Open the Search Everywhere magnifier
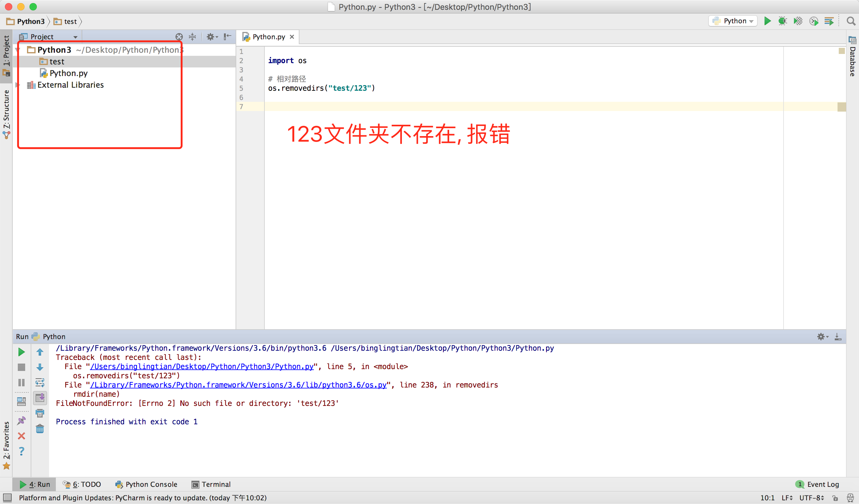Viewport: 859px width, 504px height. [851, 21]
